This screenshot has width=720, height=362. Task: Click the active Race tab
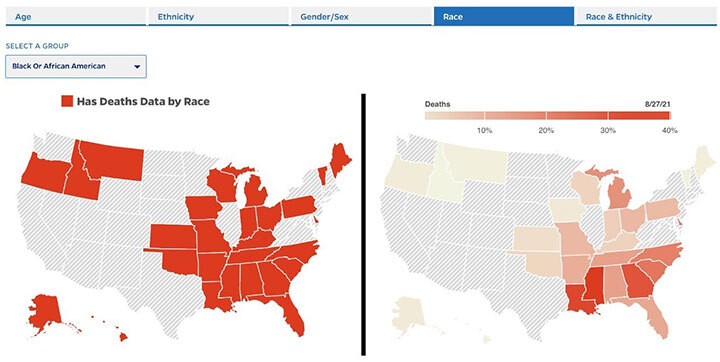coord(504,17)
